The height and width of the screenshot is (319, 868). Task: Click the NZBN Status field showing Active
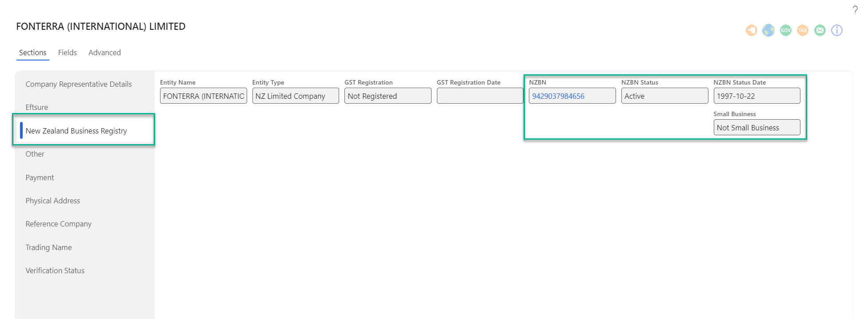[664, 96]
